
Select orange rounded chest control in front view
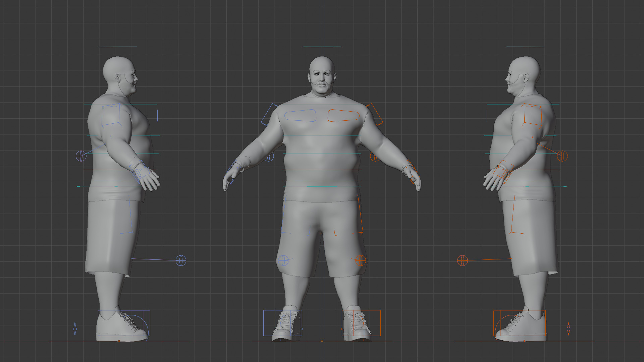343,115
